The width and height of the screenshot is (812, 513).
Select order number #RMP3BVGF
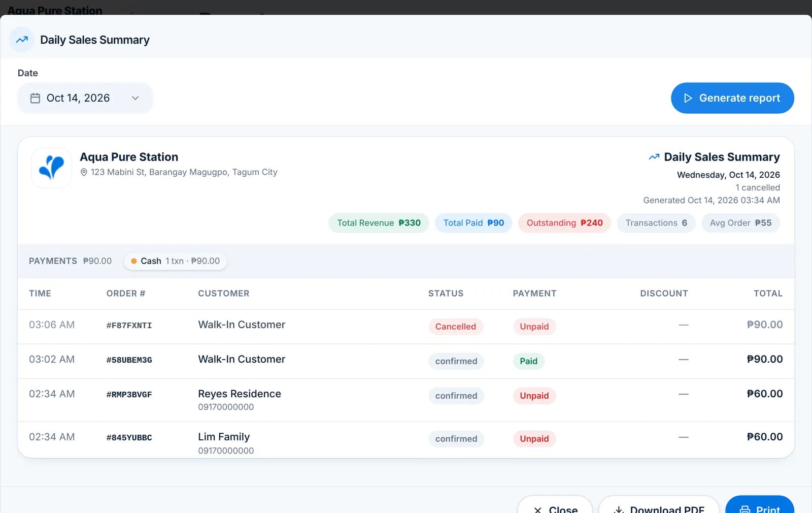pyautogui.click(x=129, y=395)
